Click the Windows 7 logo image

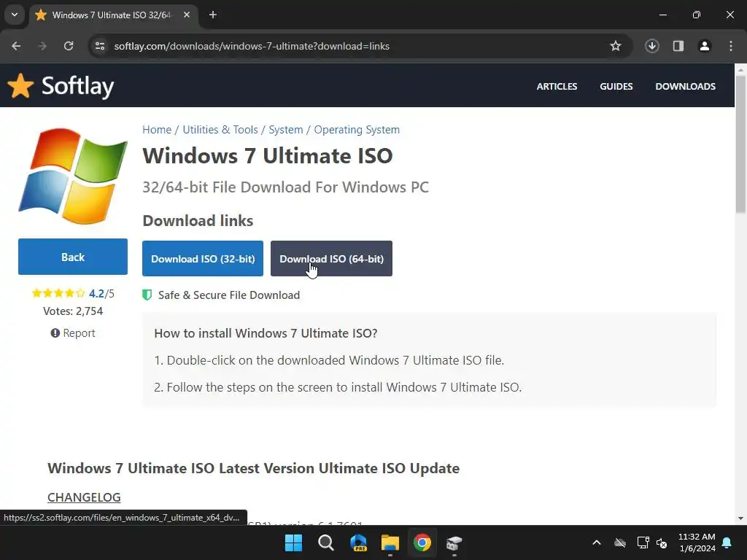(73, 176)
